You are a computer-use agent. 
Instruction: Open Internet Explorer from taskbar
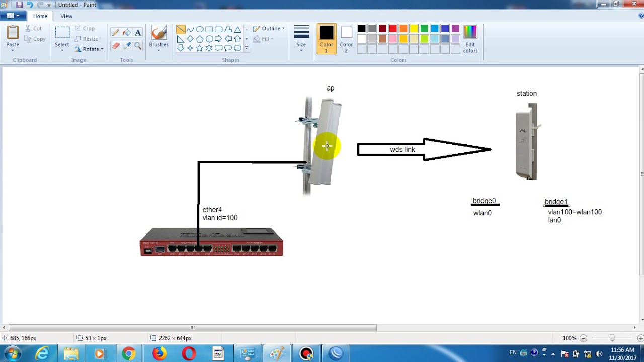tap(42, 354)
